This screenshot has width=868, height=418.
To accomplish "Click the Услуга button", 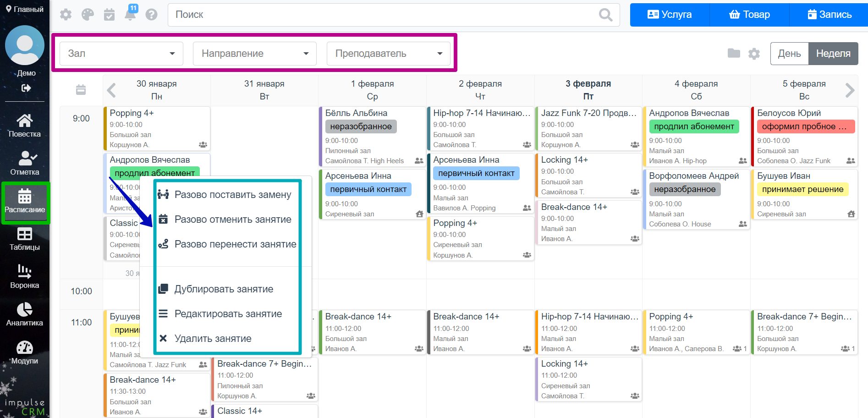I will (x=670, y=15).
